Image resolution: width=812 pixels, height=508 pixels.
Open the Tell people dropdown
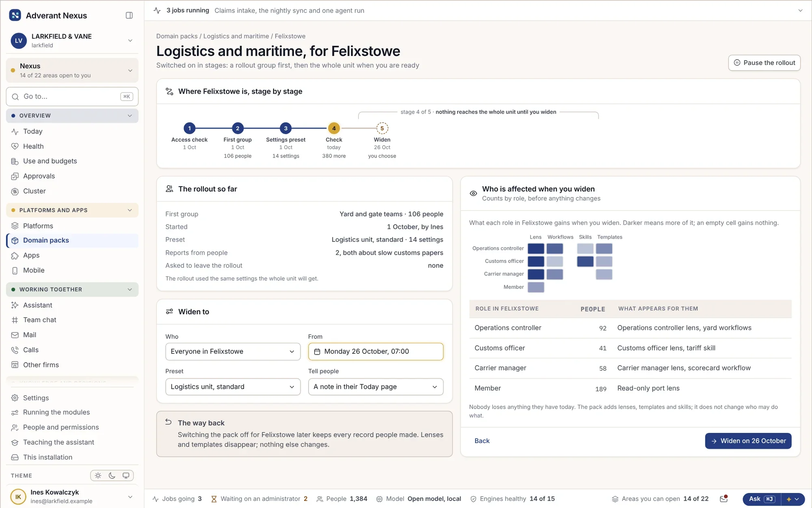click(376, 387)
